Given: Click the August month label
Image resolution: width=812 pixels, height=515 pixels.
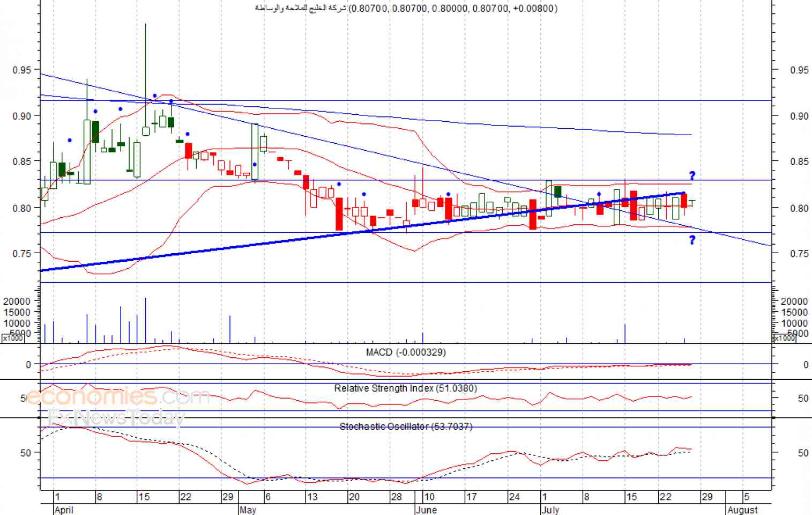Looking at the screenshot, I should [742, 510].
